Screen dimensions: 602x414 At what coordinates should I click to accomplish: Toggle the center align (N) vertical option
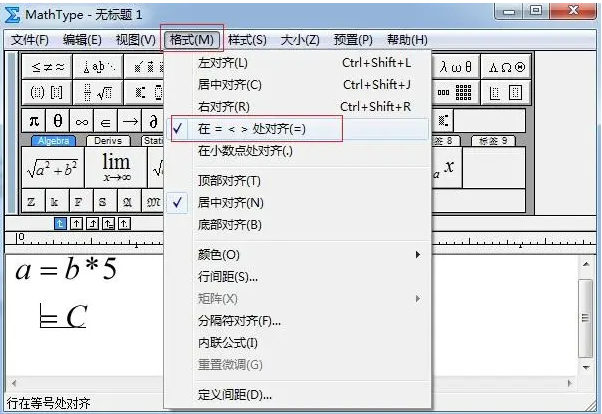(x=230, y=203)
